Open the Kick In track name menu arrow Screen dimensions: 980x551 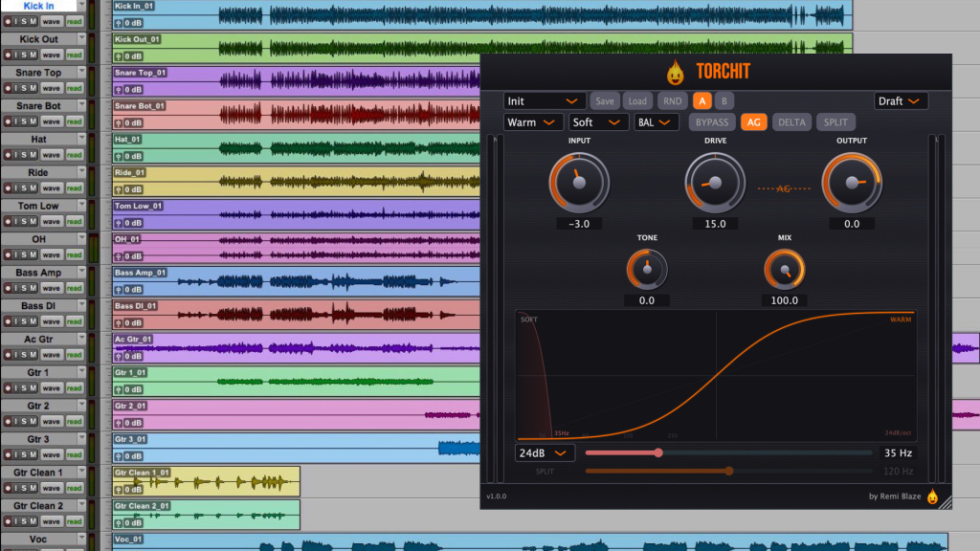tap(81, 6)
